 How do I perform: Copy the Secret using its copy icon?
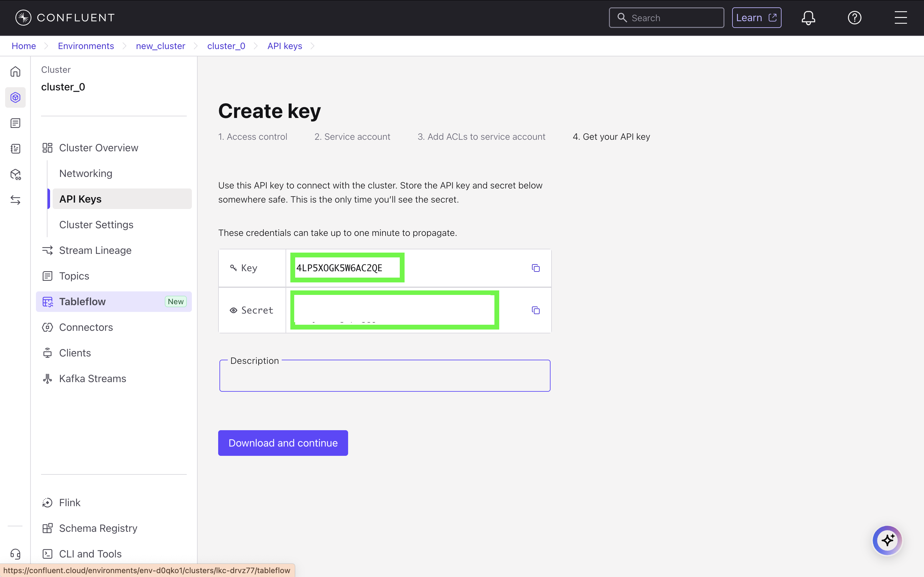point(536,310)
